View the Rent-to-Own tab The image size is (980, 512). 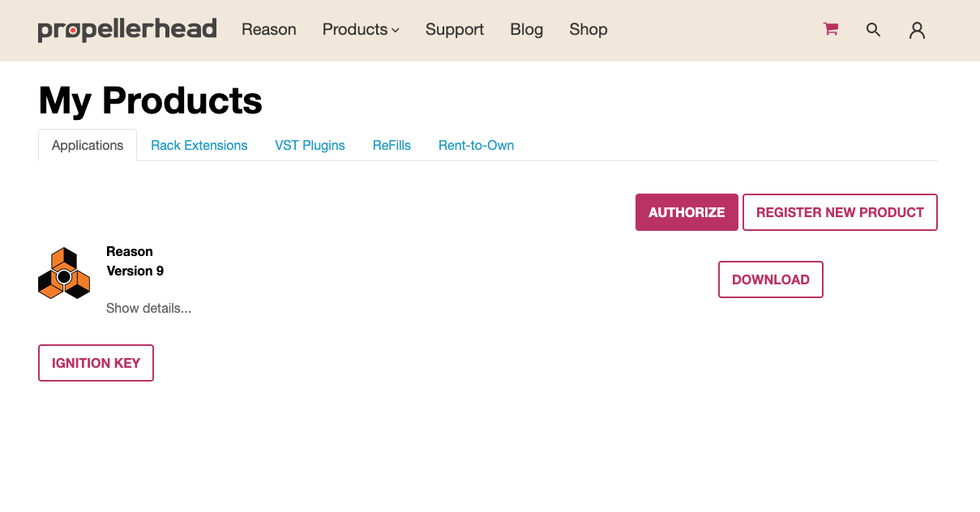(x=477, y=146)
